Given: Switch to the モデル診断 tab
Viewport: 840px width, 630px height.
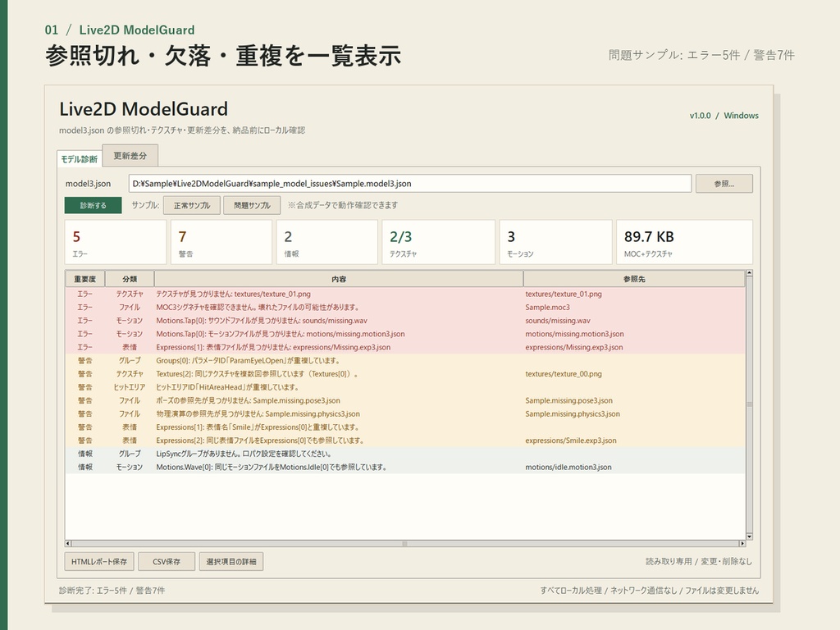Looking at the screenshot, I should click(79, 159).
